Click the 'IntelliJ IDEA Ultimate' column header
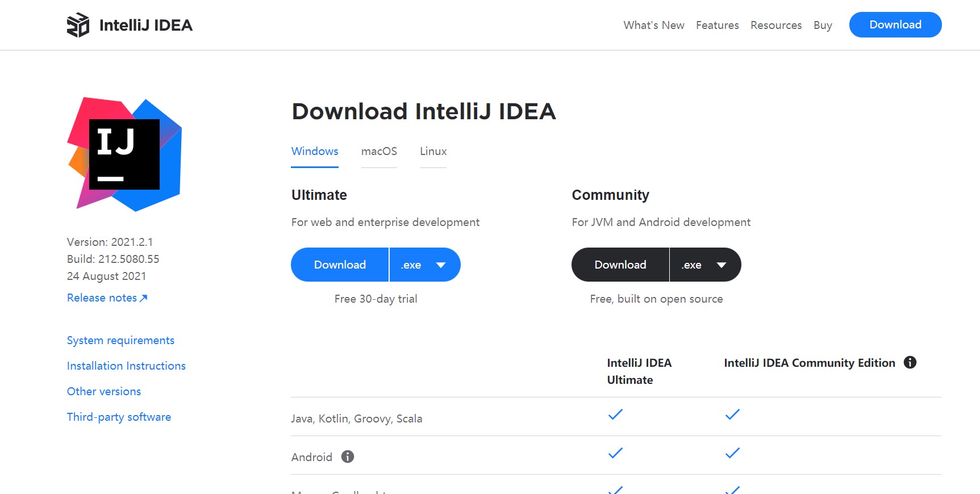Image resolution: width=980 pixels, height=494 pixels. coord(639,371)
